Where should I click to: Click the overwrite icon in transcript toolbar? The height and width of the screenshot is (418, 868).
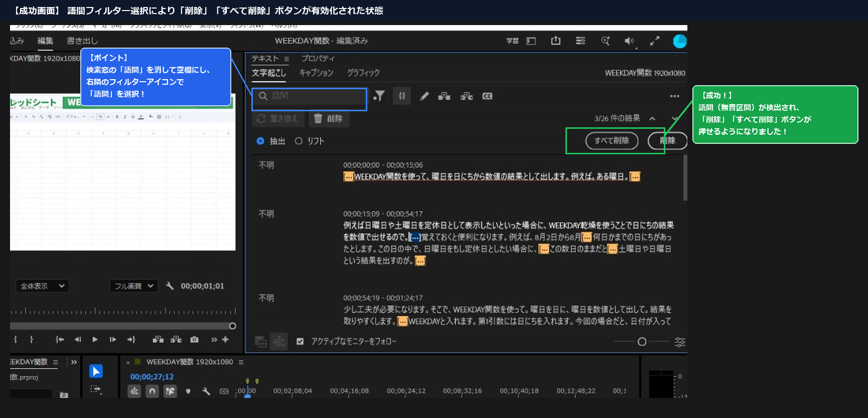point(467,96)
